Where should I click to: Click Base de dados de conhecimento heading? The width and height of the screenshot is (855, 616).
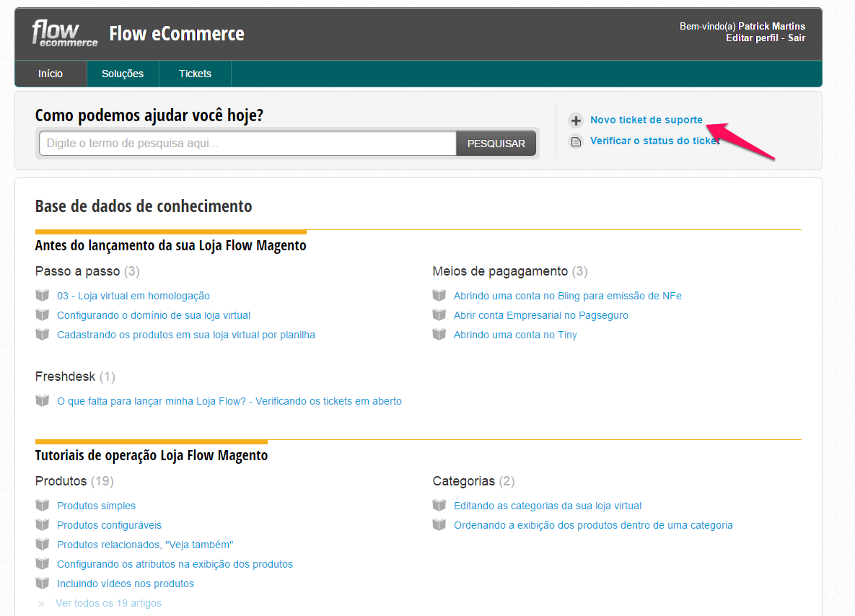(144, 206)
